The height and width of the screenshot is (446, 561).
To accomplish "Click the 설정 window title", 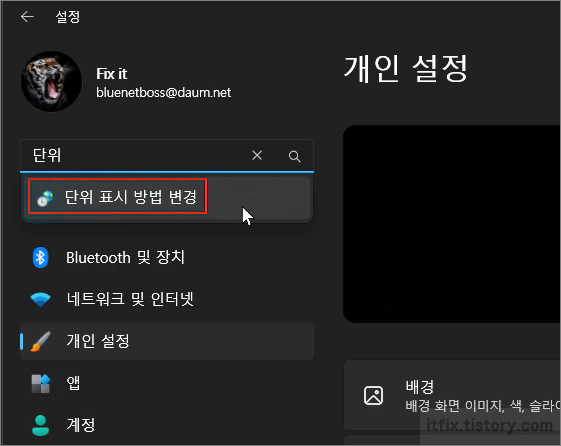I will tap(68, 16).
